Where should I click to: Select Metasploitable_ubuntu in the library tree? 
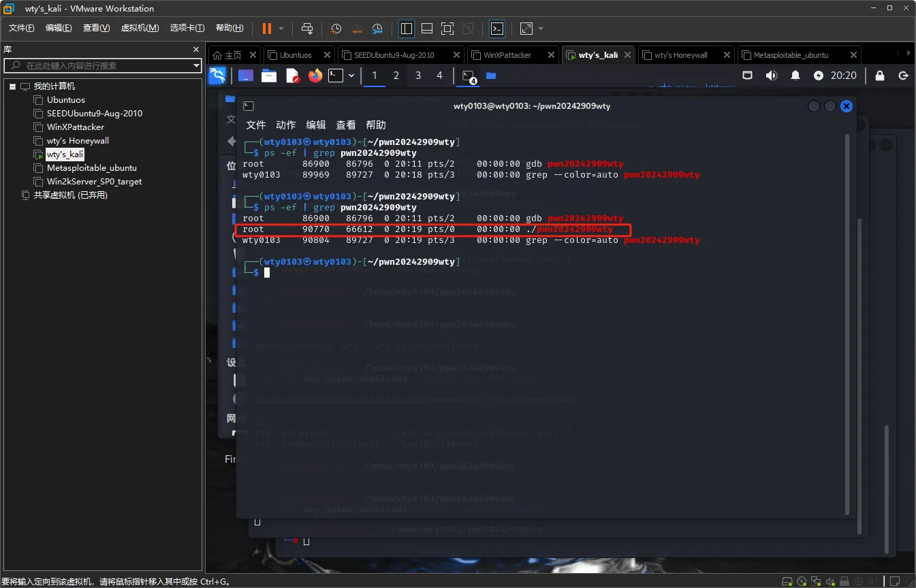pos(91,168)
